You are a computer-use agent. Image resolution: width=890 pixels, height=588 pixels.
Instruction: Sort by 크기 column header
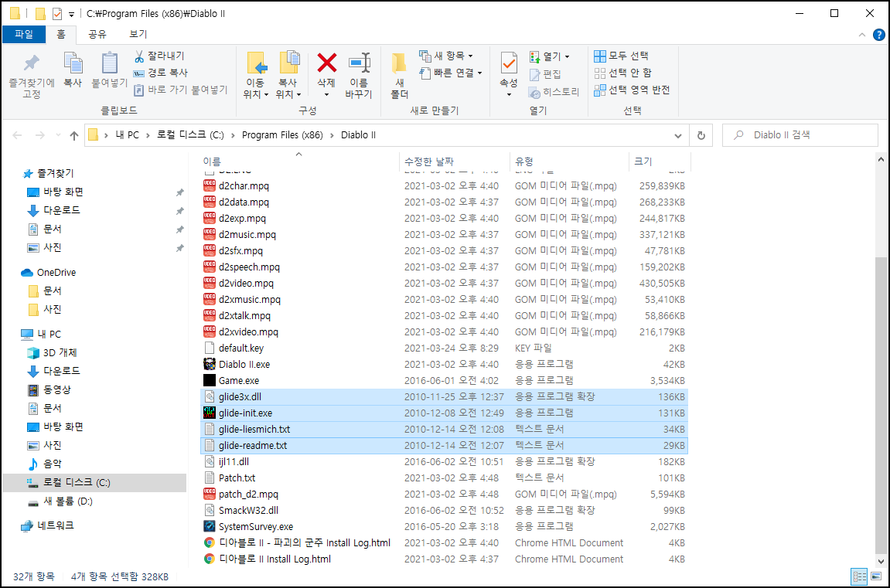tap(660, 161)
